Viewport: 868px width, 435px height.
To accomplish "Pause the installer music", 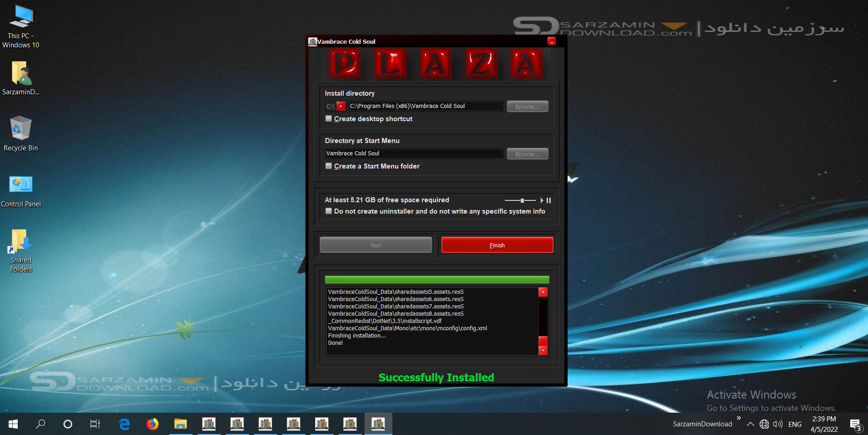I will [x=548, y=200].
